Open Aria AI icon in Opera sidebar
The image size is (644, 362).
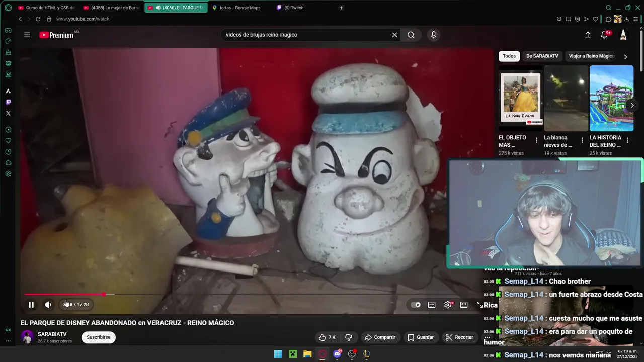tap(8, 91)
